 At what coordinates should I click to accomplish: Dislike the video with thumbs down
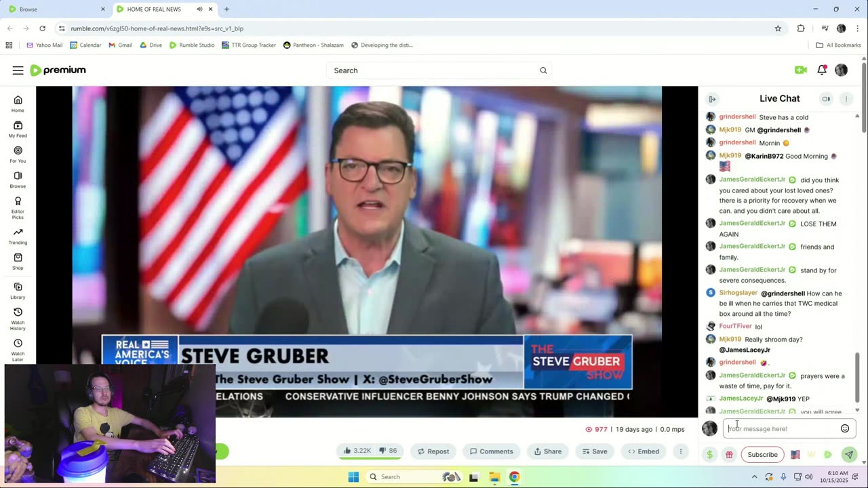tap(388, 451)
